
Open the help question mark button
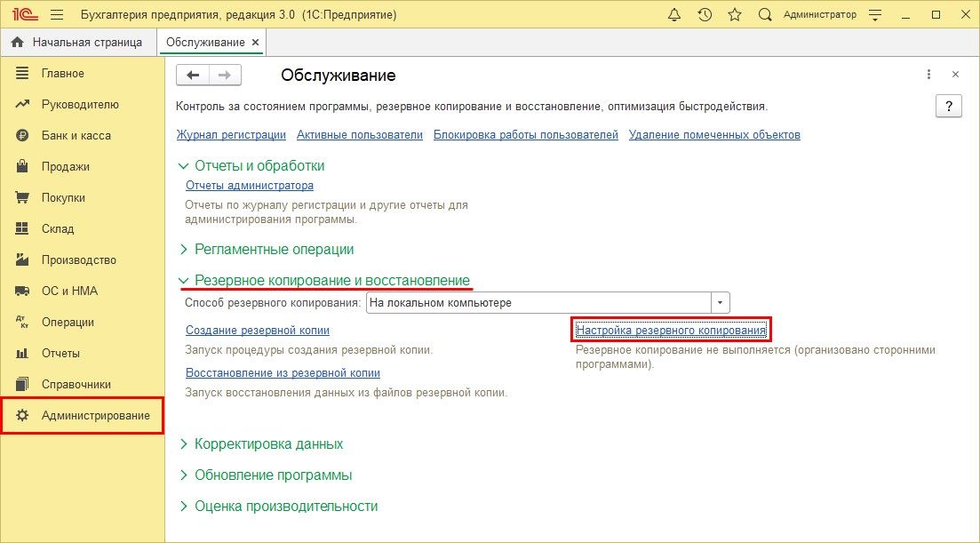pos(949,107)
